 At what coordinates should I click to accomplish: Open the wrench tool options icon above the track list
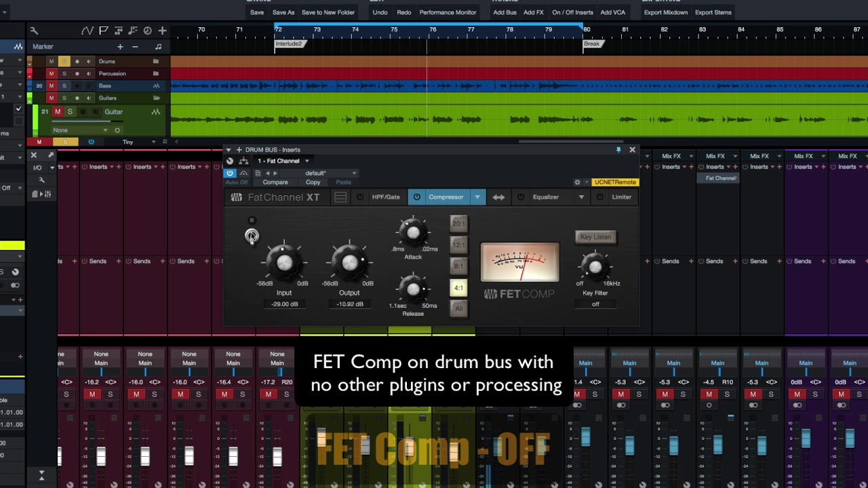tap(34, 30)
